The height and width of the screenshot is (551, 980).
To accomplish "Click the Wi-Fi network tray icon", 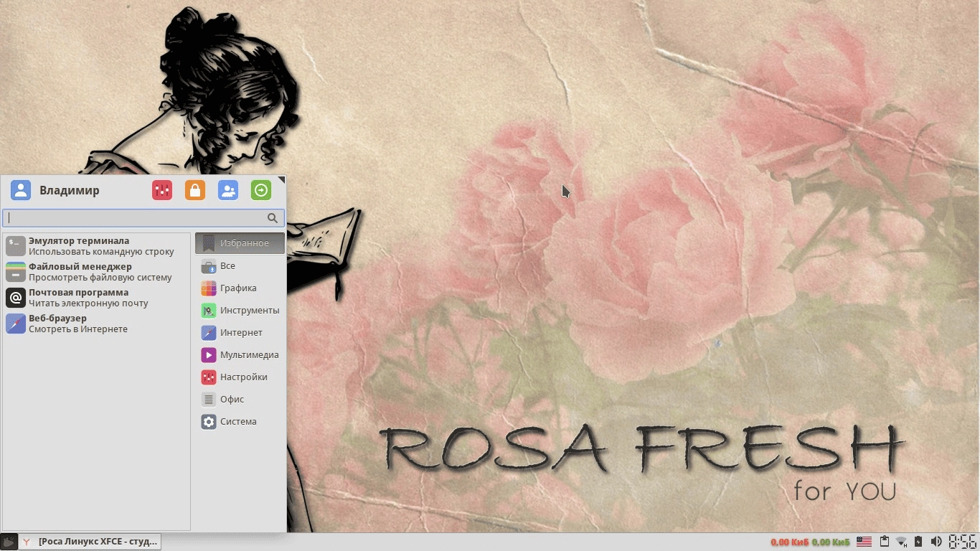I will tap(902, 542).
